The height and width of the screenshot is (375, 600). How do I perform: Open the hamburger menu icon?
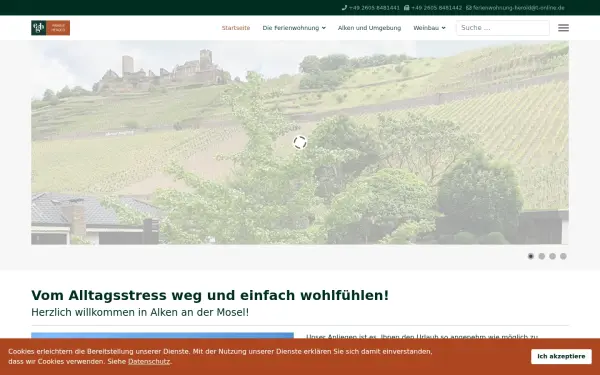click(563, 28)
